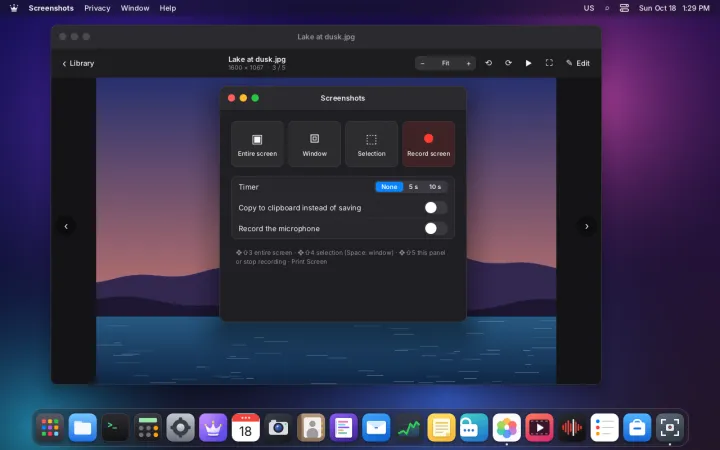Viewport: 720px width, 450px height.
Task: Open the Privacy menu
Action: 97,8
